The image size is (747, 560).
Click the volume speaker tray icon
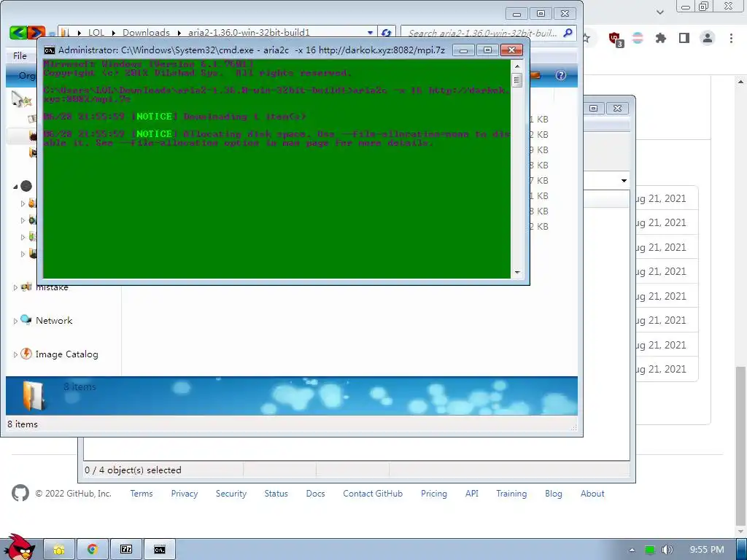point(667,550)
